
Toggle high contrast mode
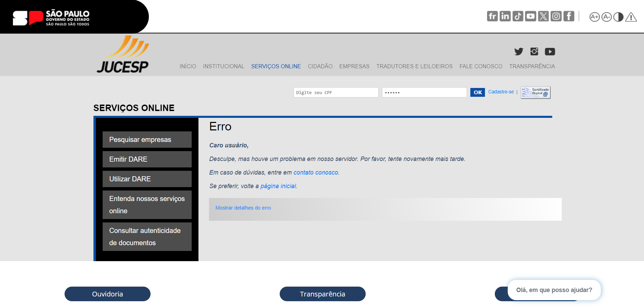click(619, 17)
